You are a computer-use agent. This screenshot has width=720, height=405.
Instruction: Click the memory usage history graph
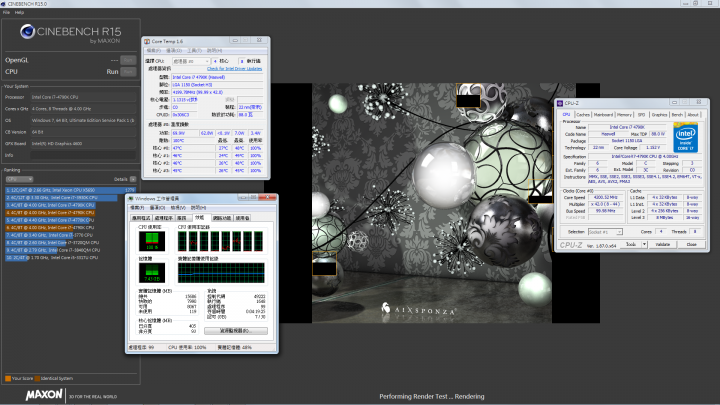pos(221,273)
